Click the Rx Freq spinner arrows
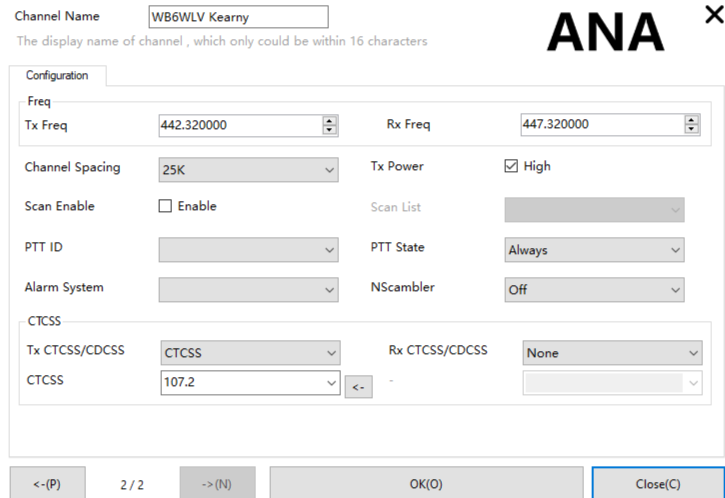 691,124
